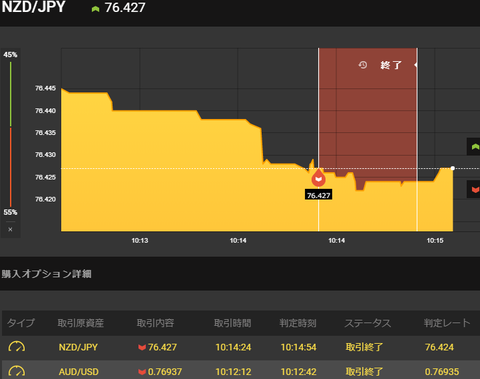Click the expiry time 10:12:42
480x379 pixels.
click(299, 372)
